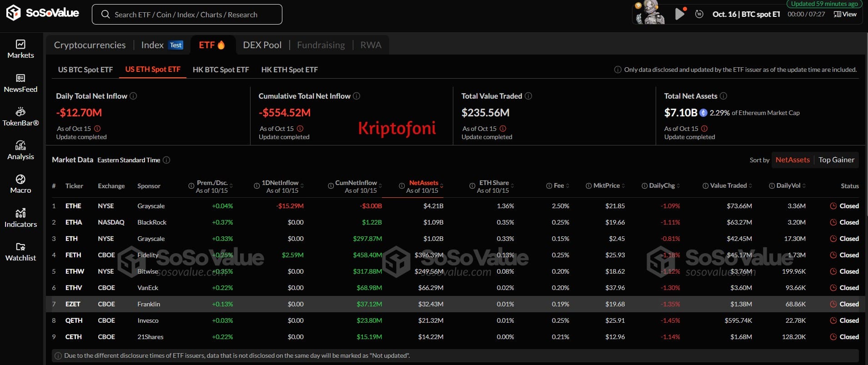Click the info icon on 1DNetInflow column
The width and height of the screenshot is (868, 365).
pos(257,186)
